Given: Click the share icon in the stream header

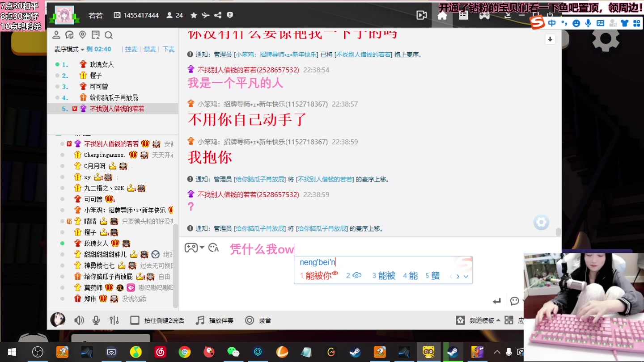Looking at the screenshot, I should coord(218,15).
